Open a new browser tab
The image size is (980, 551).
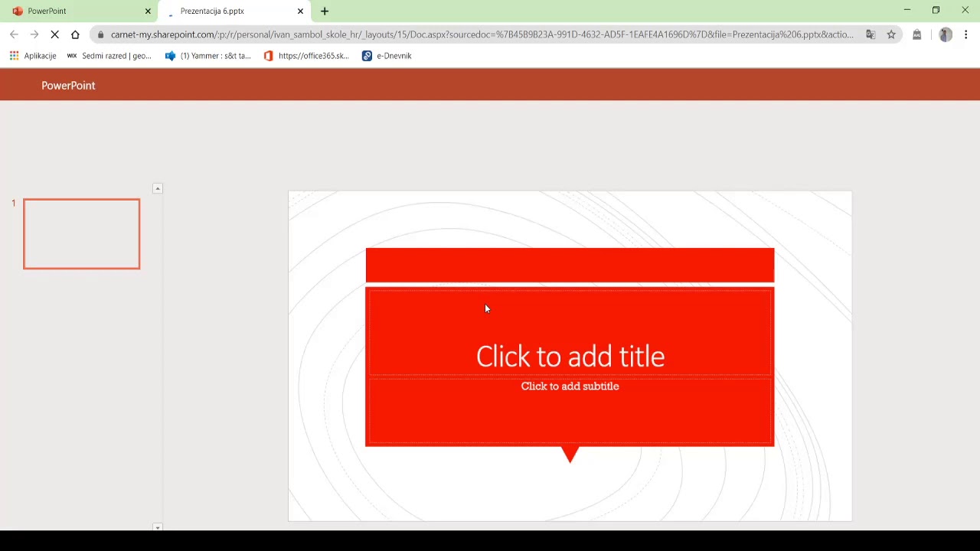[325, 11]
